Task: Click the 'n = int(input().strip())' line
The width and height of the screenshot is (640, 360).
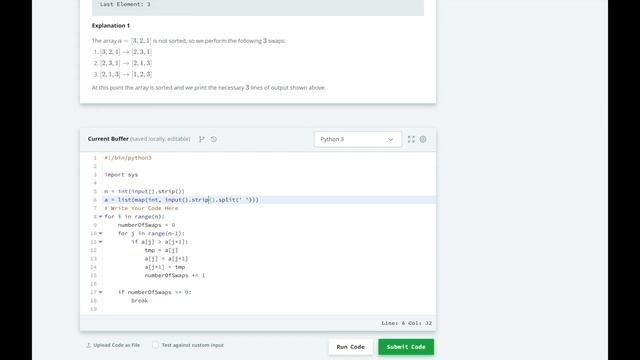Action: (x=144, y=191)
